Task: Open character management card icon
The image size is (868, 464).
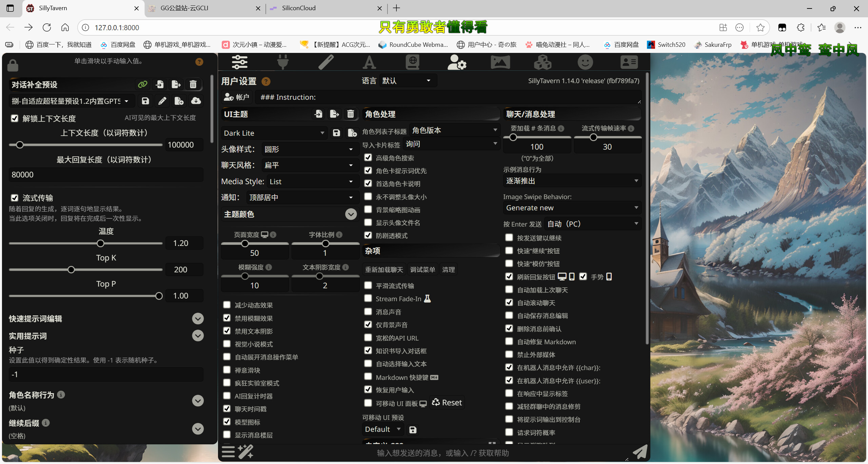Action: (x=629, y=62)
